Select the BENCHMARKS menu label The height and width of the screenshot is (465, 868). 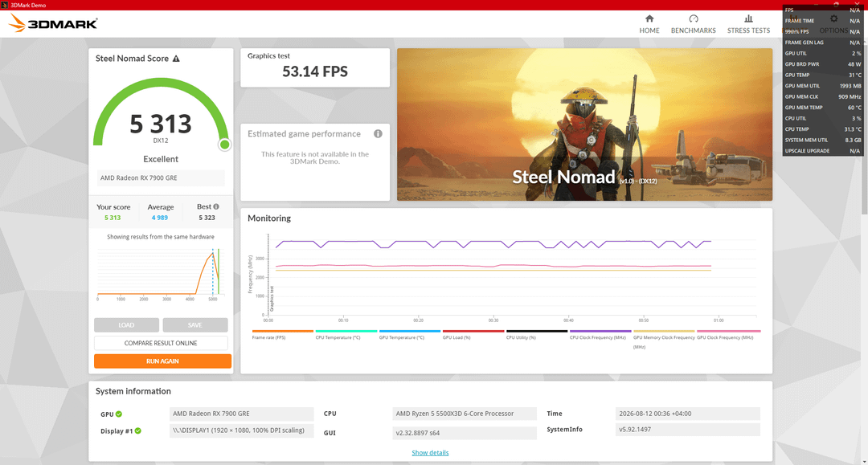[694, 31]
